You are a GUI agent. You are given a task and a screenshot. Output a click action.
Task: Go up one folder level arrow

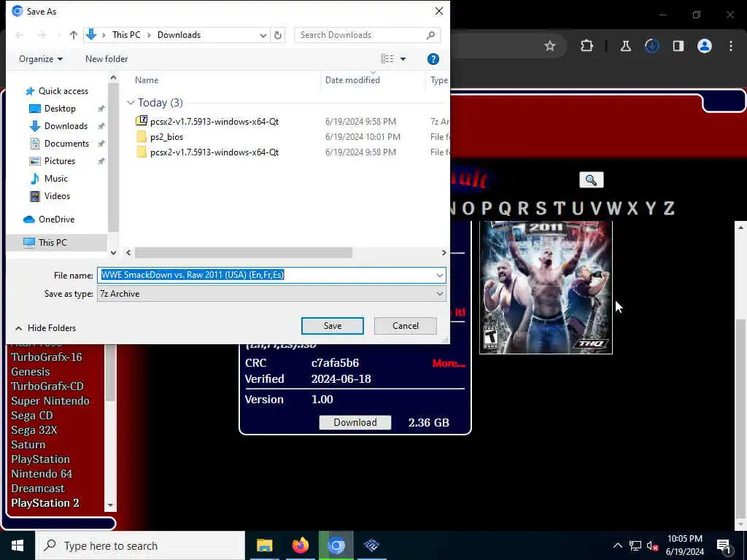coord(74,35)
